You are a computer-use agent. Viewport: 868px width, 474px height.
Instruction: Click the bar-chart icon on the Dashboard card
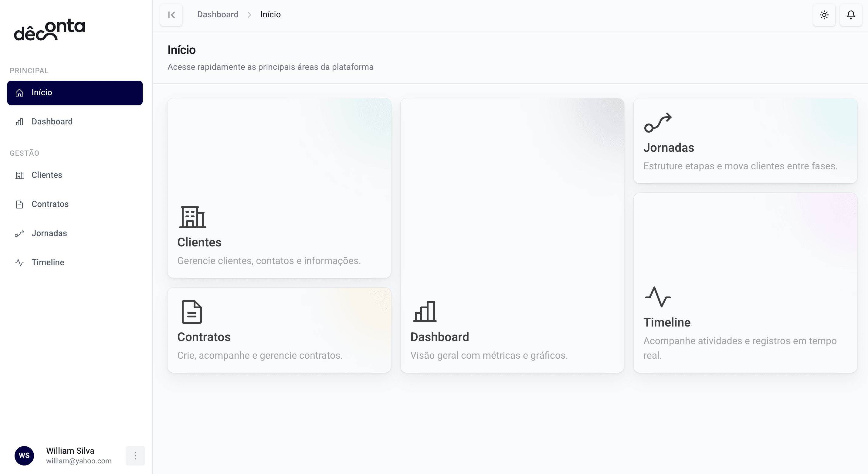424,313
